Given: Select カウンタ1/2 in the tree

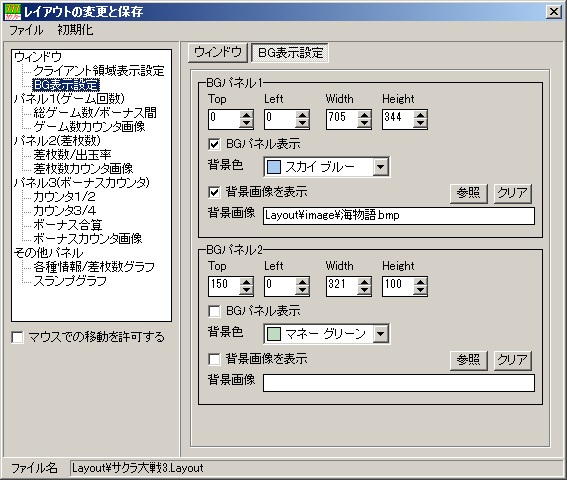Looking at the screenshot, I should point(64,196).
